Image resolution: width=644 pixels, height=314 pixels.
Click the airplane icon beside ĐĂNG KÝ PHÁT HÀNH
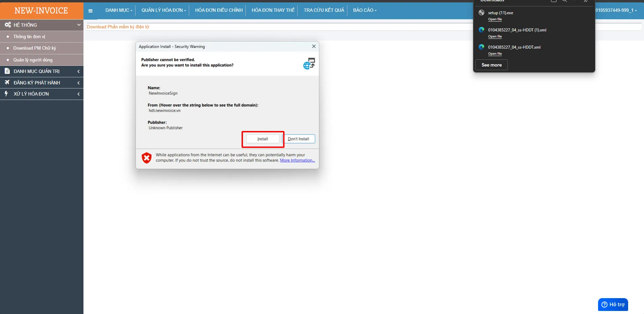point(7,82)
